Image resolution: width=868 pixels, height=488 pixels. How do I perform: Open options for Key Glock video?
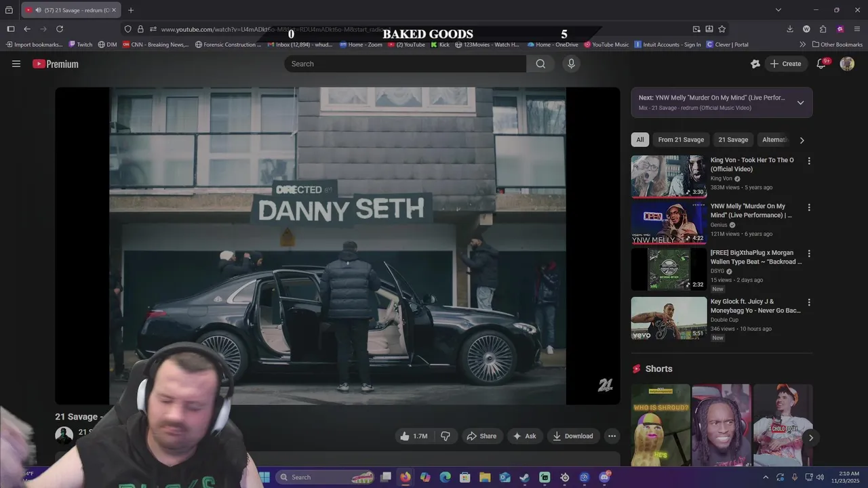808,302
